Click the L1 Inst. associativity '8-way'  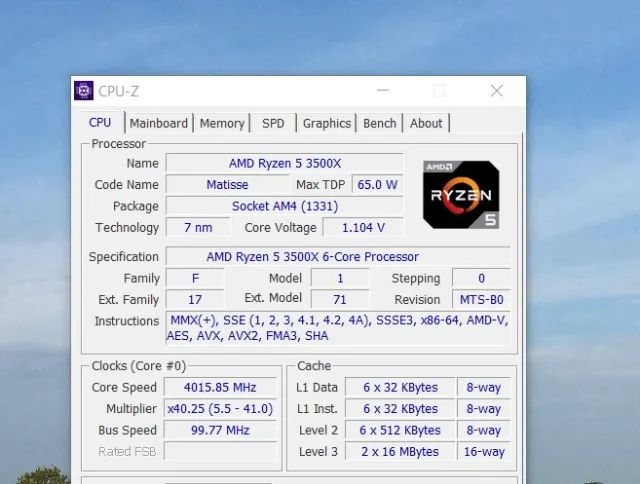click(x=484, y=409)
